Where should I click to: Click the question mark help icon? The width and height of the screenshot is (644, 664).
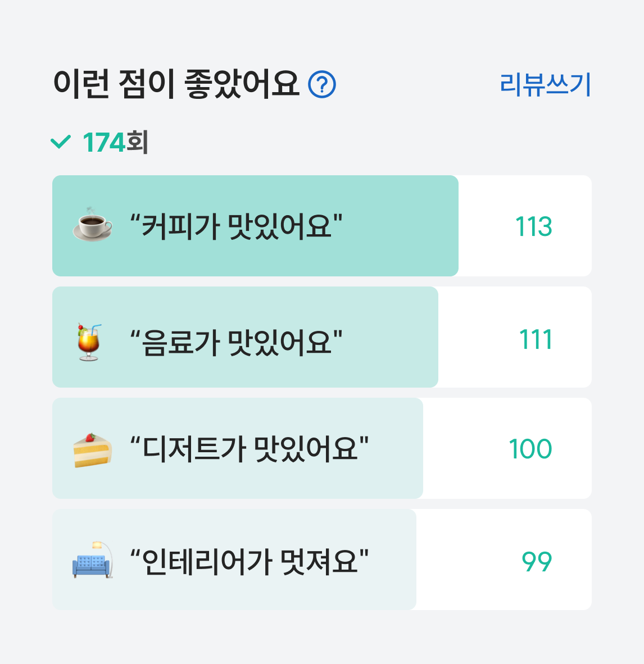pyautogui.click(x=322, y=85)
